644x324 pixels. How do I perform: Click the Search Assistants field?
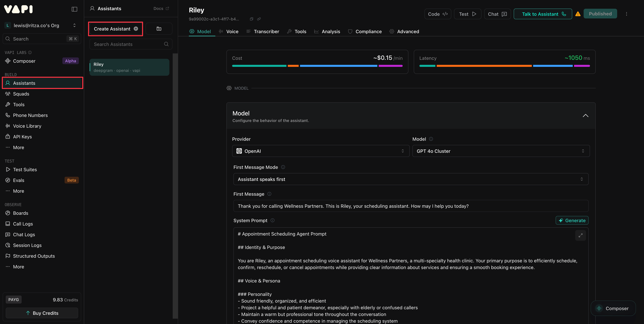(x=131, y=44)
